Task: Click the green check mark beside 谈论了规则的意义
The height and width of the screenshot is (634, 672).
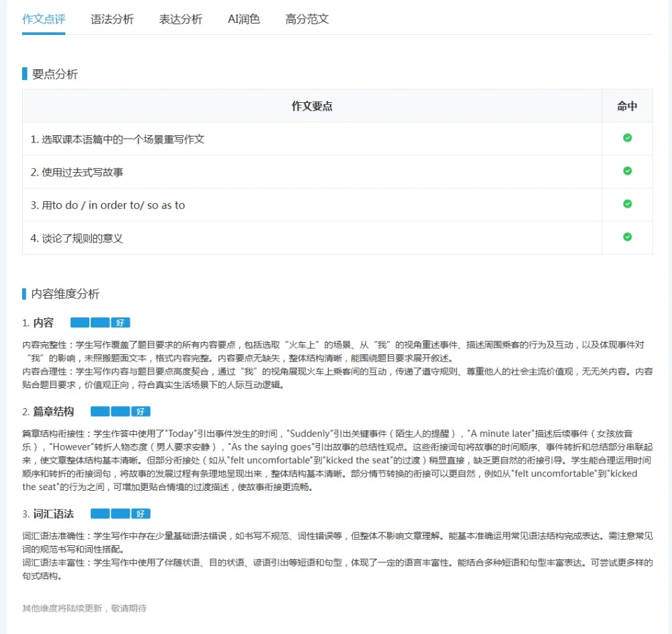Action: tap(627, 237)
